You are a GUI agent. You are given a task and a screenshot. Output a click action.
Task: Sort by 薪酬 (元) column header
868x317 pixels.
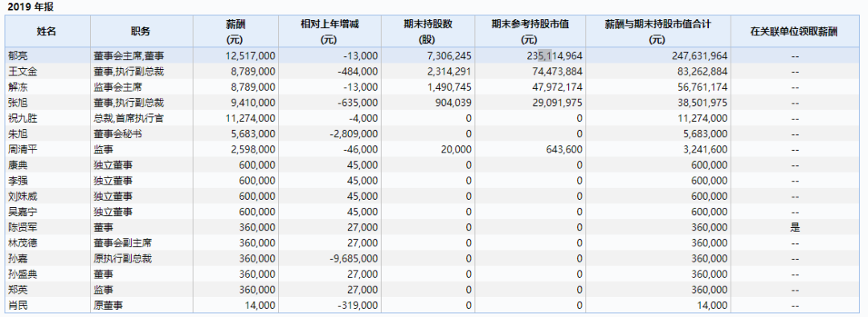click(235, 32)
